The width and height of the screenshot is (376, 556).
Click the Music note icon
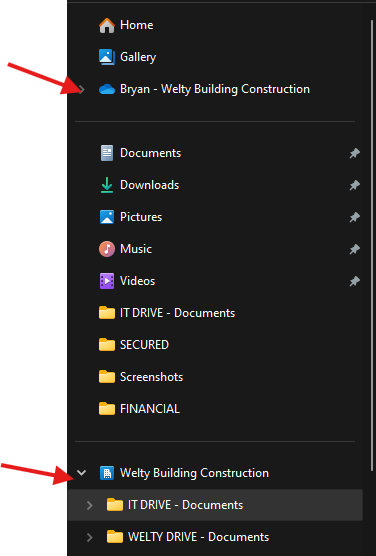(x=107, y=249)
